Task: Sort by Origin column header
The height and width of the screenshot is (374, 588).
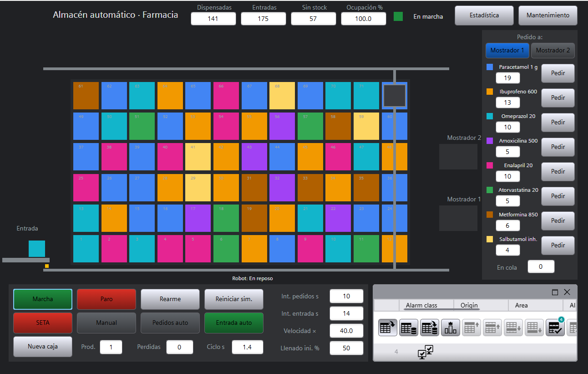Action: coord(481,305)
